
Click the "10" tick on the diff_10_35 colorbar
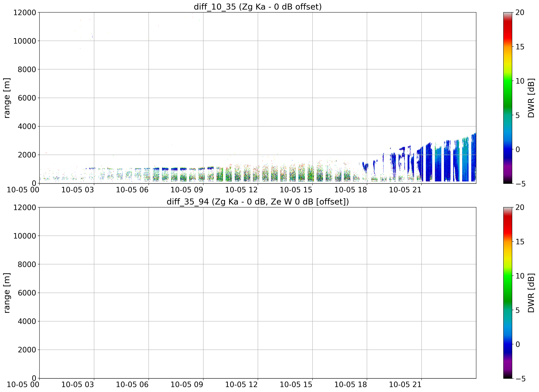point(520,81)
